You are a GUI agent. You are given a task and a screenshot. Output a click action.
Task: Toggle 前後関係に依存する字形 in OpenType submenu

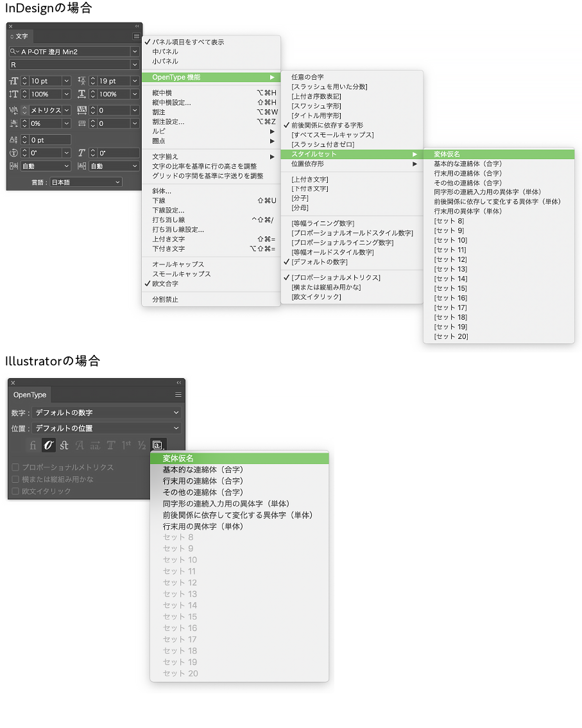tap(352, 125)
